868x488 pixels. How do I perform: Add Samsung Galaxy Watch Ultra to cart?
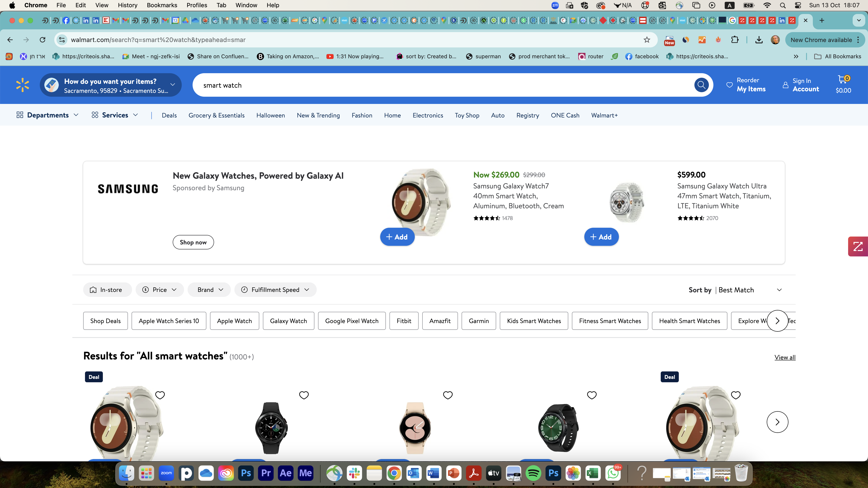601,237
